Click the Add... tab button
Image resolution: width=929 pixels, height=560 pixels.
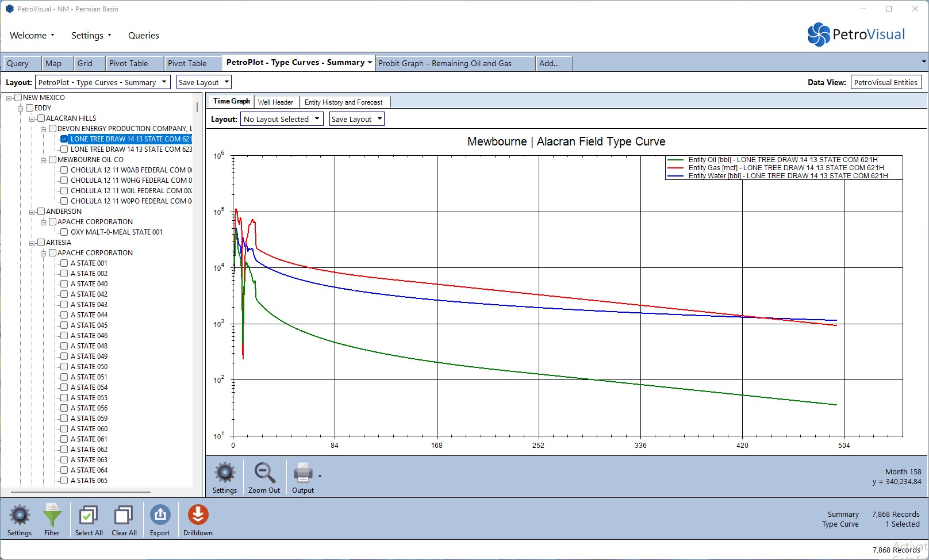[549, 63]
